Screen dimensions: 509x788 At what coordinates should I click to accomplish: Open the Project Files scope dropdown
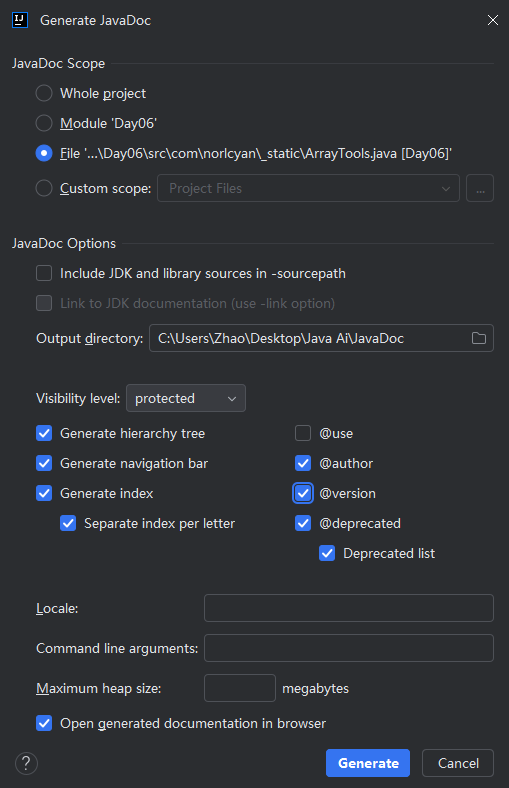309,188
